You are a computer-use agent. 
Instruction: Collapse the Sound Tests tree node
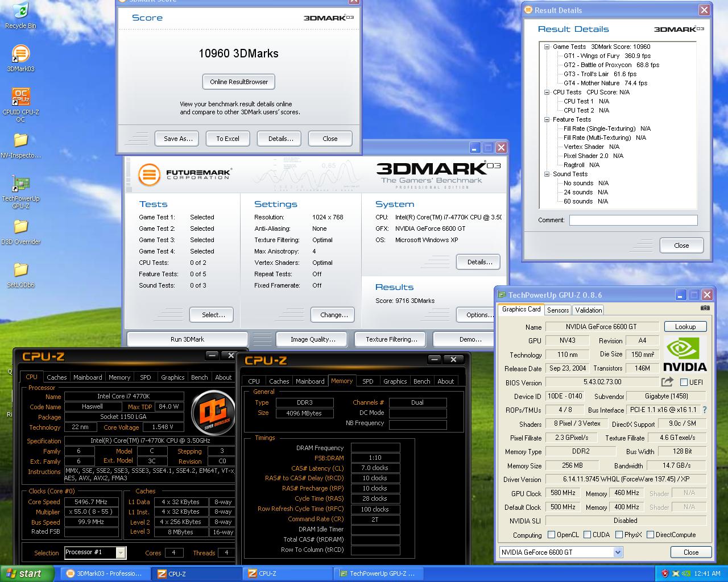click(x=547, y=174)
